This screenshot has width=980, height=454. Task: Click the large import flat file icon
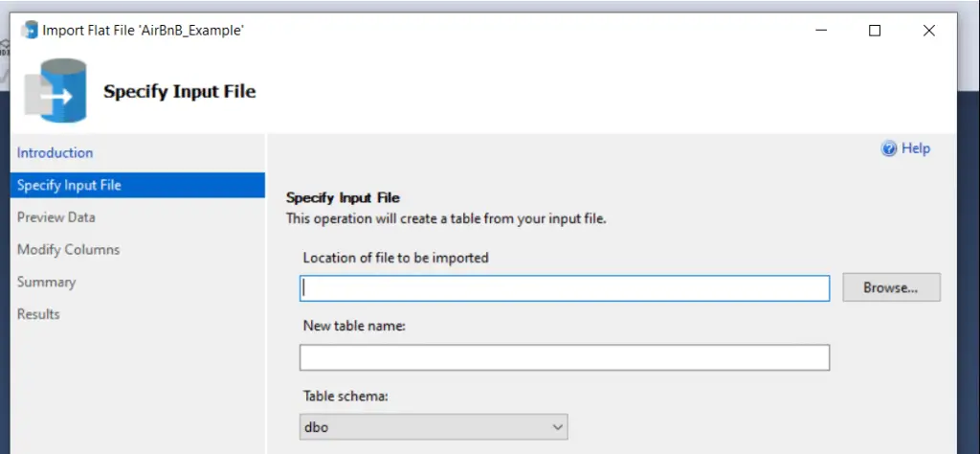click(x=55, y=91)
